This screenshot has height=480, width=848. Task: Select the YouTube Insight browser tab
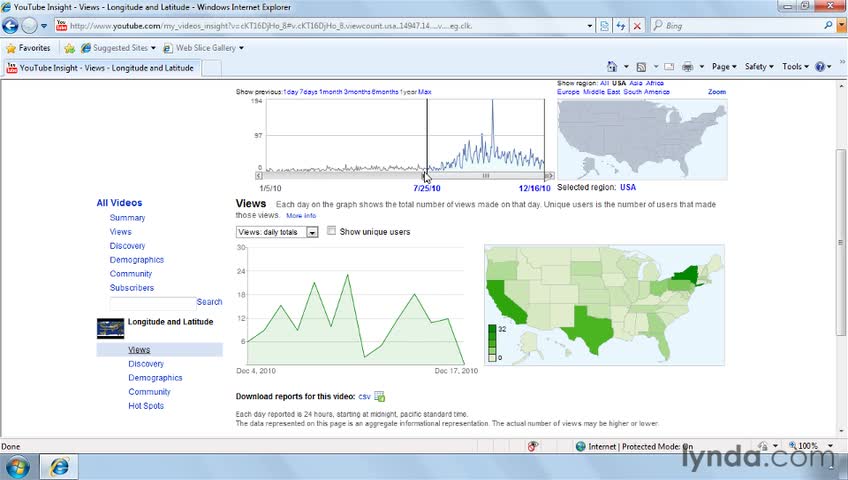coord(101,68)
